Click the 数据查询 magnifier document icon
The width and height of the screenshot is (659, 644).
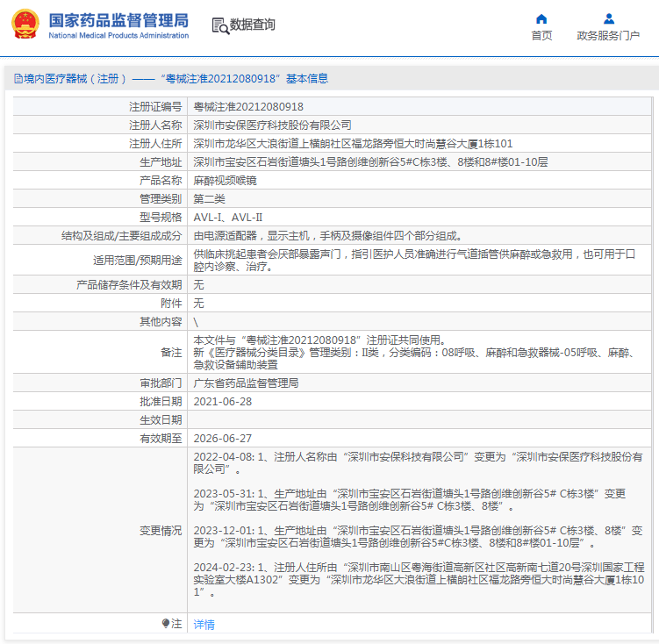(219, 25)
